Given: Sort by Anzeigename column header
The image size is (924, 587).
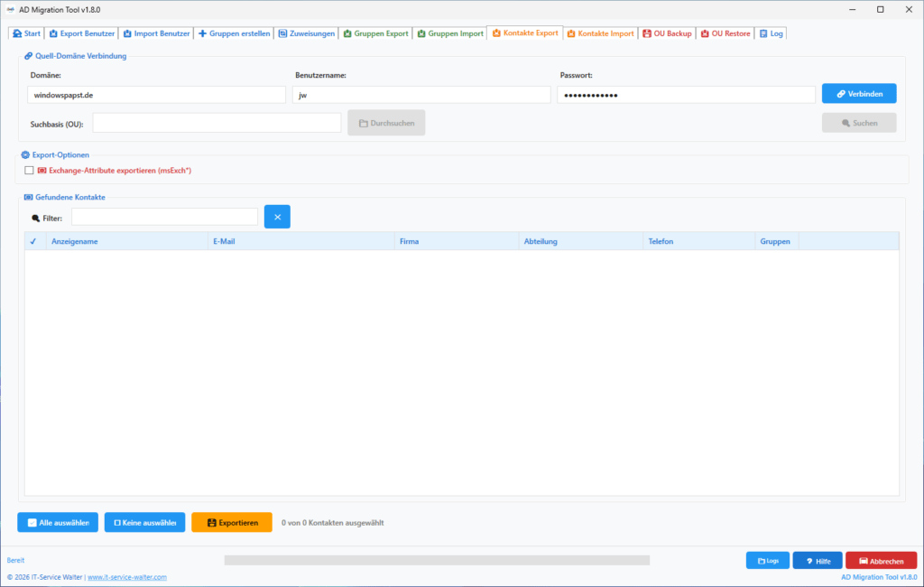Looking at the screenshot, I should [126, 241].
